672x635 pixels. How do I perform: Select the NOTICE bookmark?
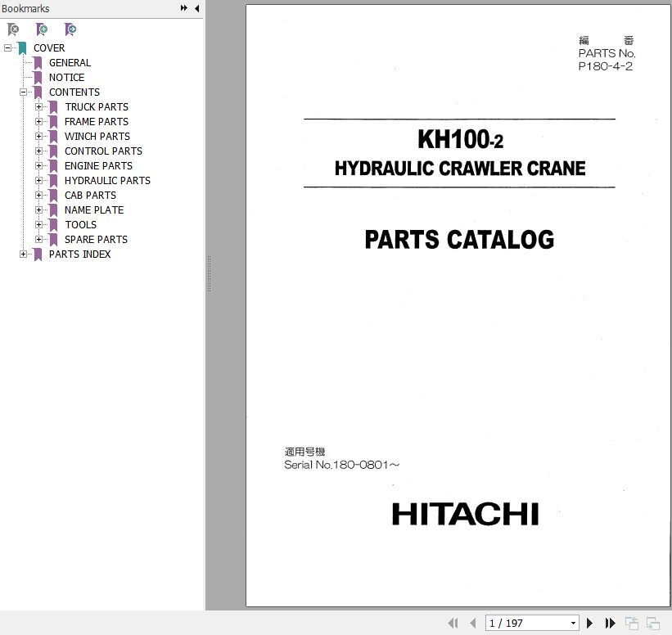pyautogui.click(x=66, y=78)
